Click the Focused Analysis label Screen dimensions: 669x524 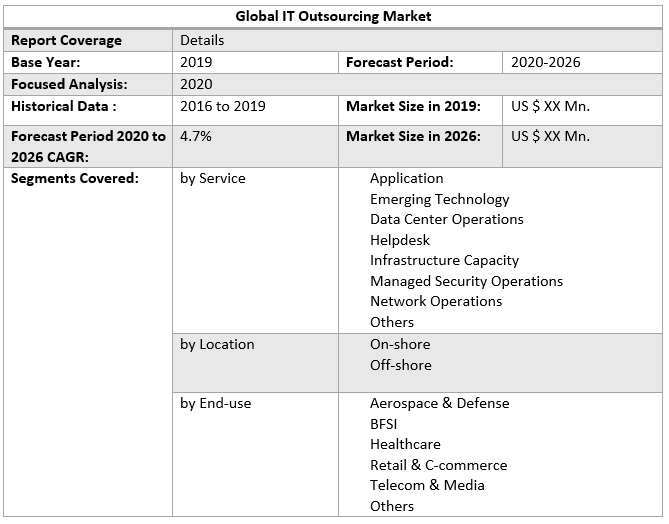pyautogui.click(x=69, y=84)
